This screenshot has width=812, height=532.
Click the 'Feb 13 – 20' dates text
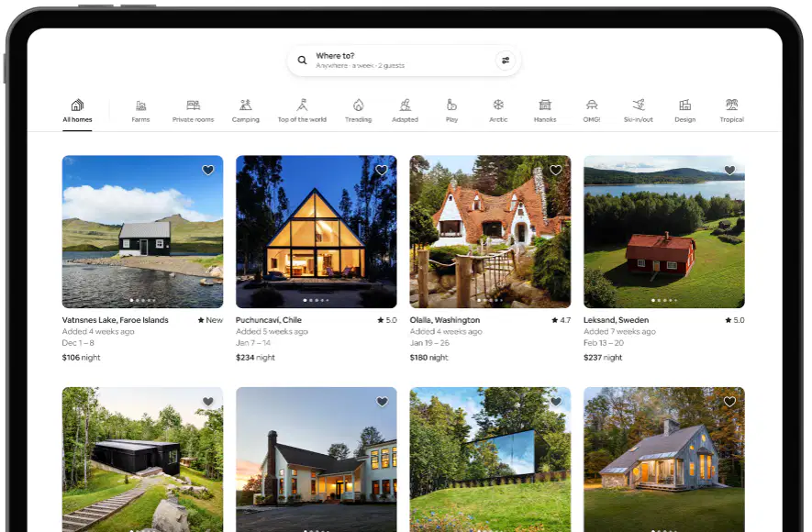coord(604,343)
